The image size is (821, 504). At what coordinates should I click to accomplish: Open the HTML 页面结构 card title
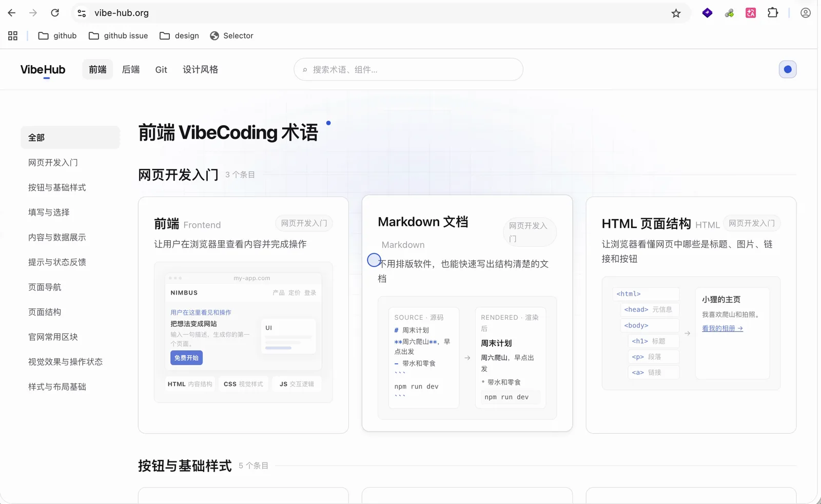pyautogui.click(x=646, y=224)
